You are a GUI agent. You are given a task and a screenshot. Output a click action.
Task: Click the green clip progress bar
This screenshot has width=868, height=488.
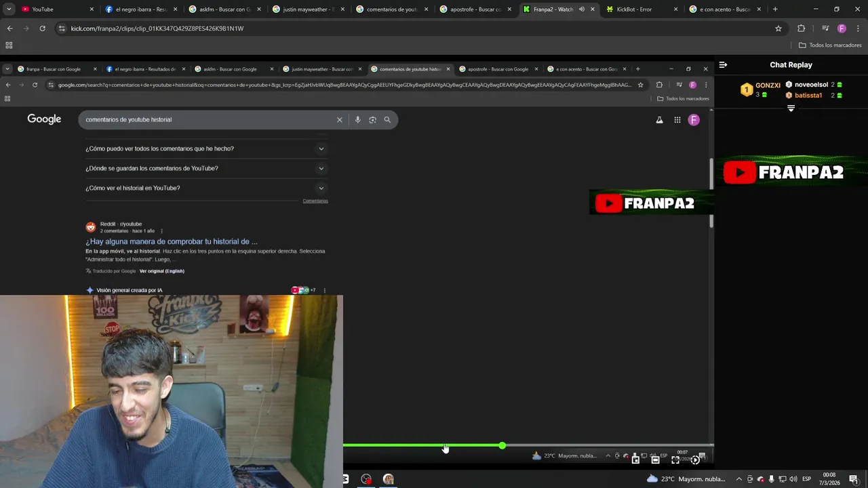coord(422,445)
